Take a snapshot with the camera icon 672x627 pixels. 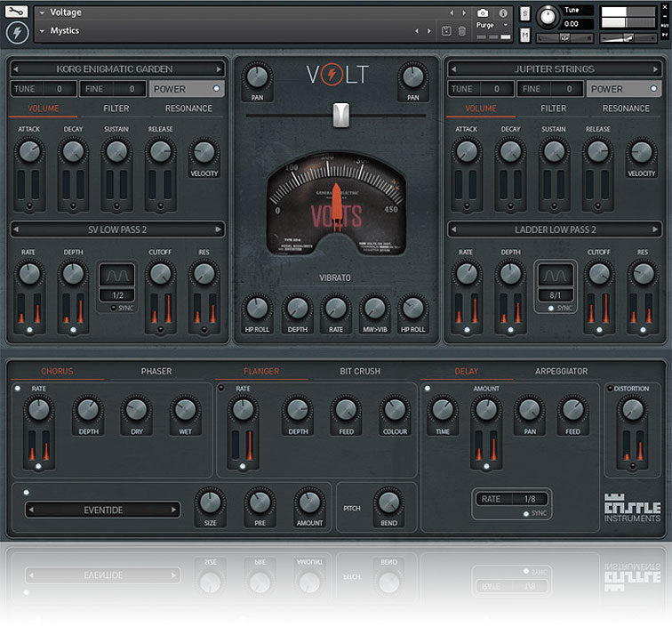(x=483, y=12)
